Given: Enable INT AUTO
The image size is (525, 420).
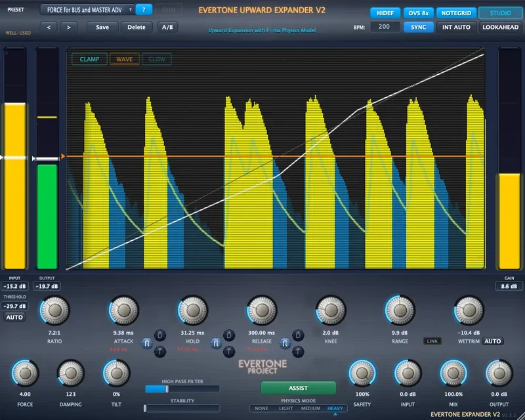Looking at the screenshot, I should (456, 27).
